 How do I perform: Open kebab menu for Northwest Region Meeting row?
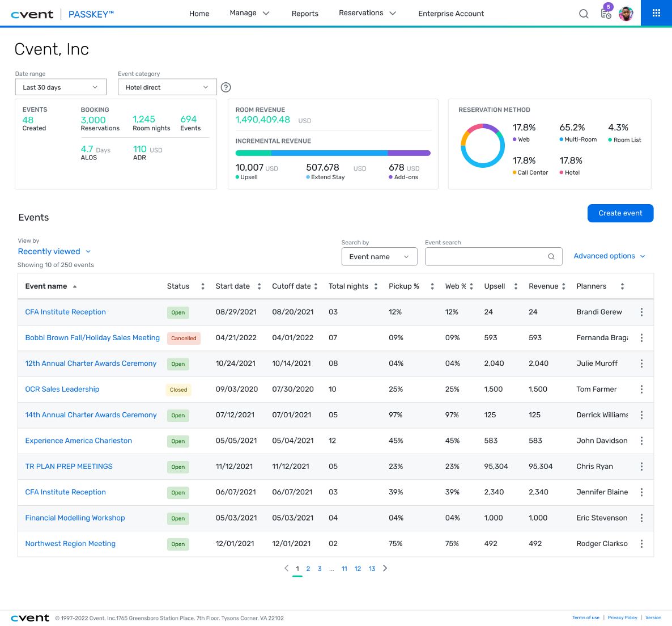click(641, 544)
